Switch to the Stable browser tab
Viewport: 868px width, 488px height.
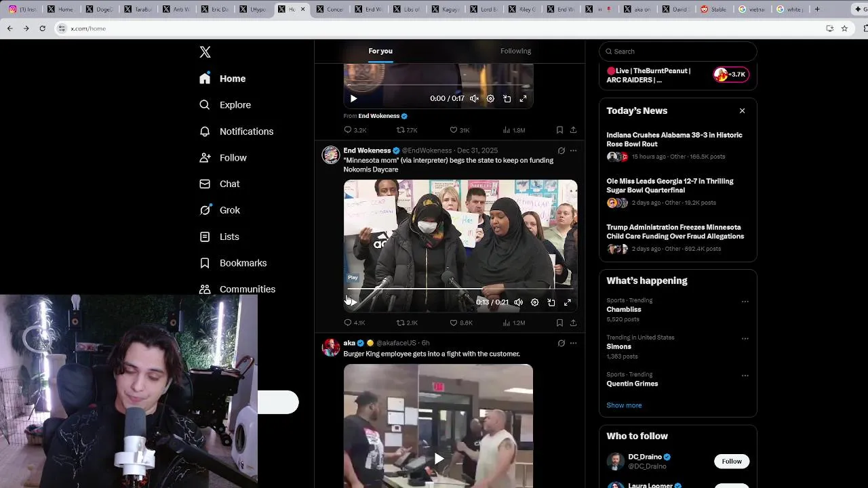[714, 9]
